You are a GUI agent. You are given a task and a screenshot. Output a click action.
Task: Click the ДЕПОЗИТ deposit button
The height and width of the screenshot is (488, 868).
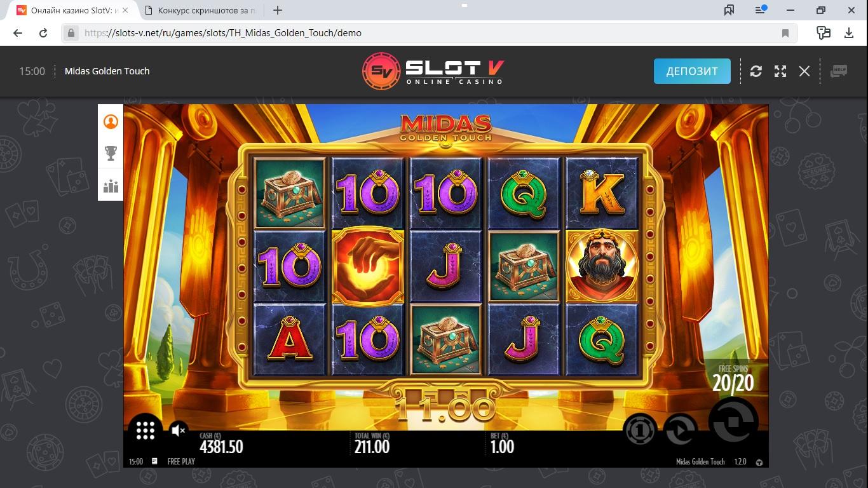[x=692, y=71]
